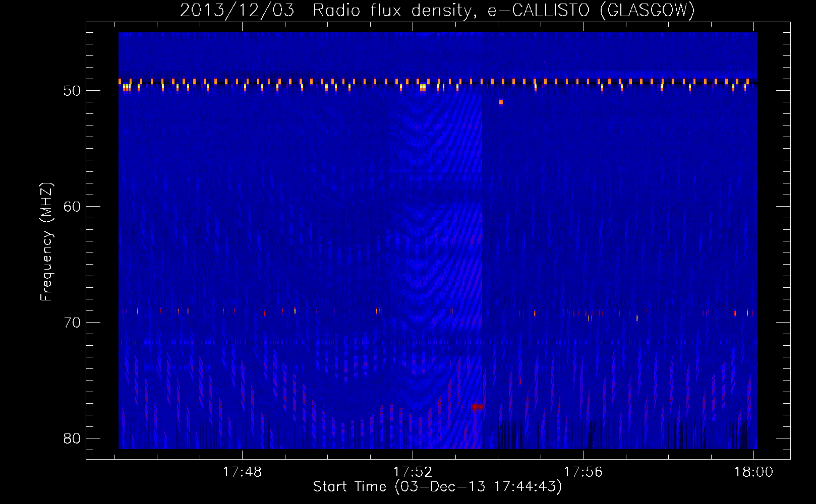Image resolution: width=816 pixels, height=504 pixels.
Task: Click the red burst spot near 77 MHz
Action: (476, 407)
